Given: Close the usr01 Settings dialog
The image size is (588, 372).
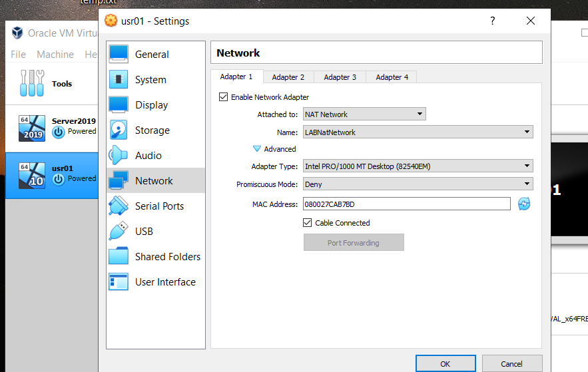Looking at the screenshot, I should [531, 21].
